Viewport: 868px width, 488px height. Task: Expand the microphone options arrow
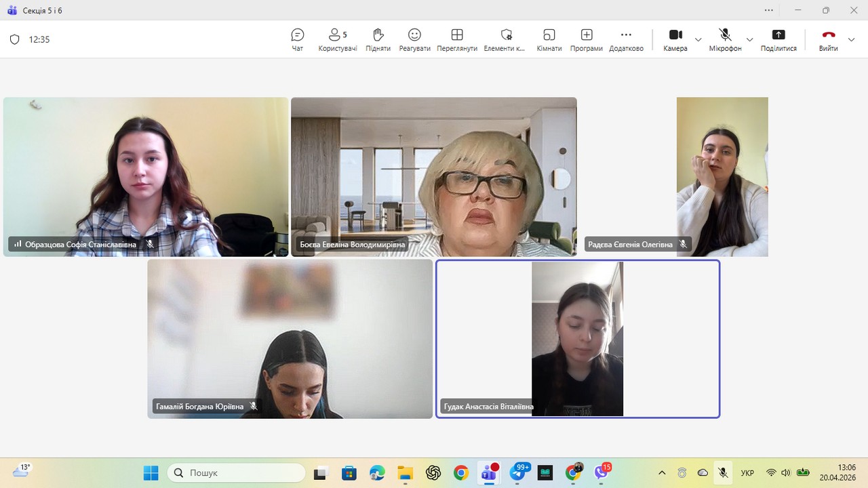click(x=749, y=39)
